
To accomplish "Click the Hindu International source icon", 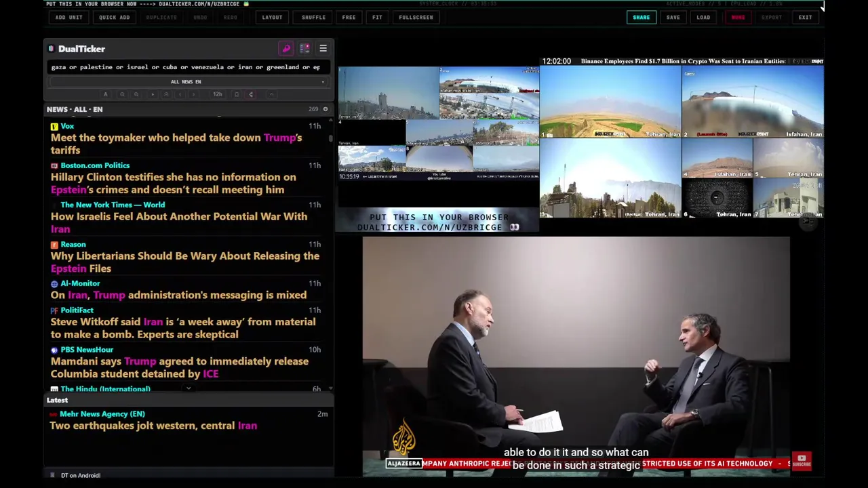I will (x=54, y=389).
